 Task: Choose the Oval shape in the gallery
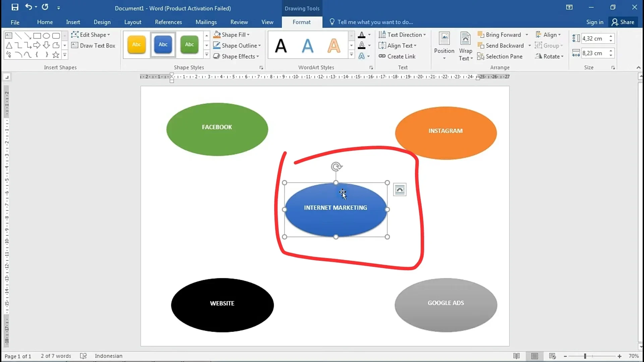[47, 36]
